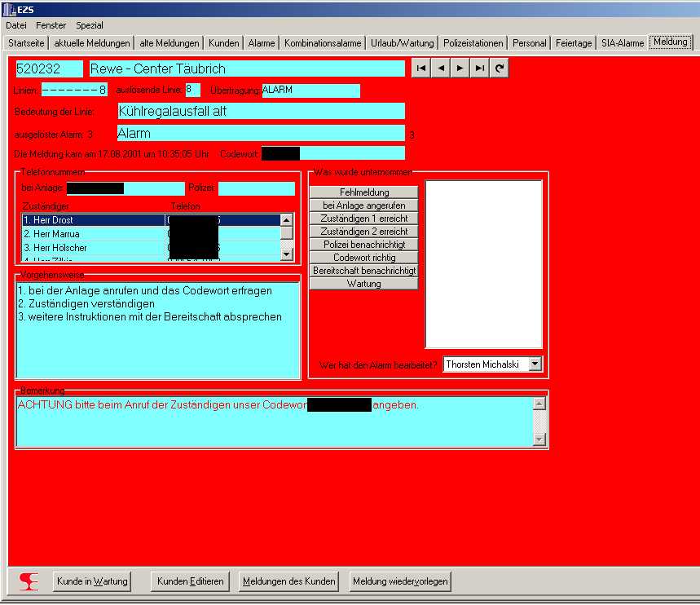Switch to the Kombinationsalarme tab
Image resolution: width=700 pixels, height=605 pixels.
[323, 43]
